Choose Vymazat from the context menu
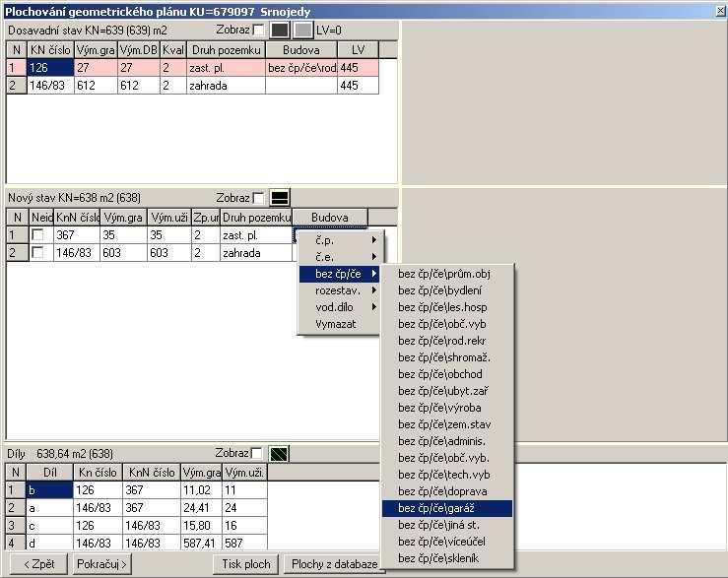 340,324
